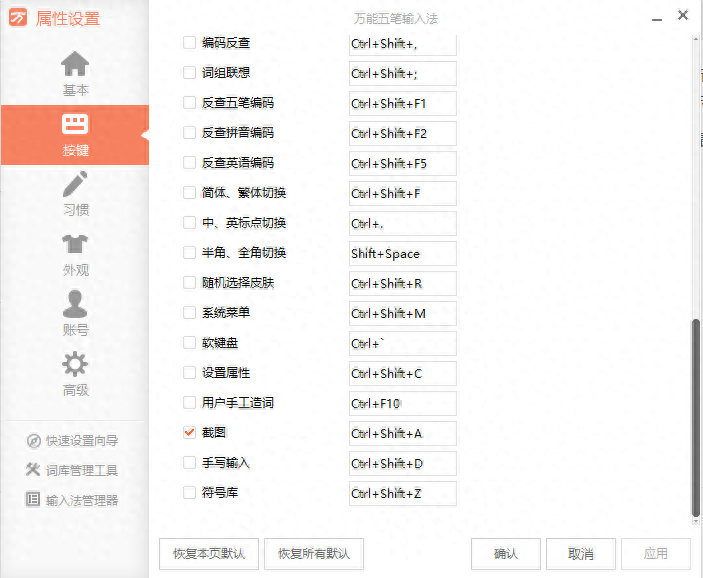Viewport: 703px width, 578px height.
Task: Tick the 反查英语编码 checkbox
Action: (x=189, y=163)
